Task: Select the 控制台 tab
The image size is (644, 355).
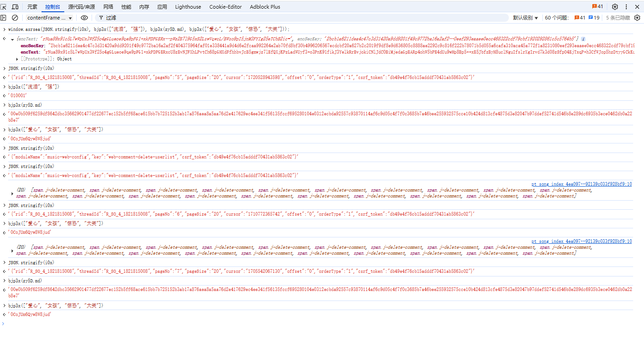Action: point(52,7)
